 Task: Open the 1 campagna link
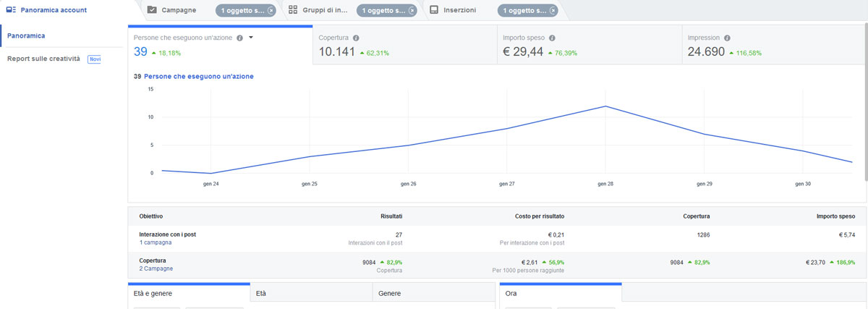[x=156, y=243]
